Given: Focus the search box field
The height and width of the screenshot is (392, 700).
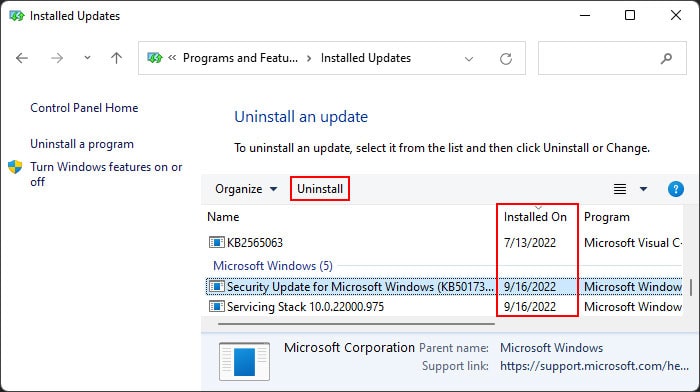Looking at the screenshot, I should [x=612, y=58].
